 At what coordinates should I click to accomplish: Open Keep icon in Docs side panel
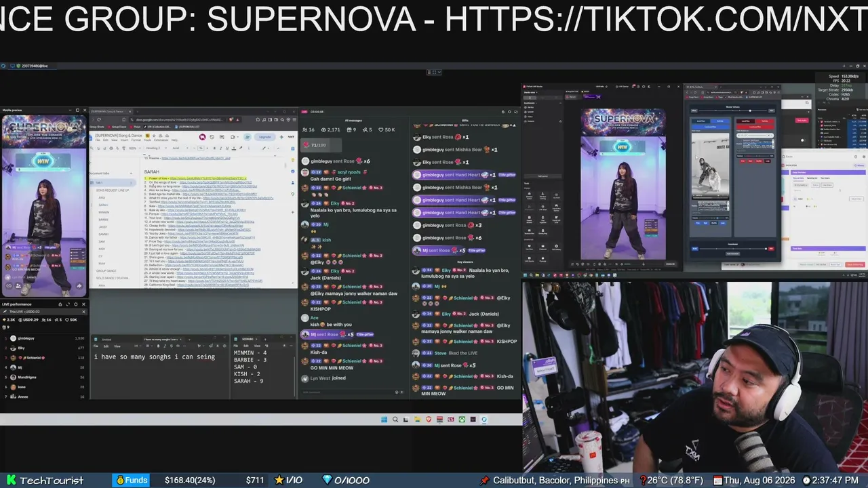pos(293,160)
